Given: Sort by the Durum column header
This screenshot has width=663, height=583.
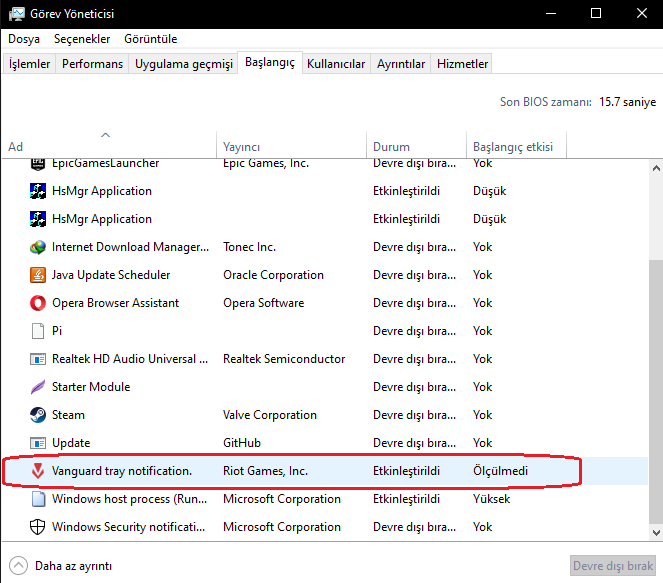Looking at the screenshot, I should click(x=390, y=147).
